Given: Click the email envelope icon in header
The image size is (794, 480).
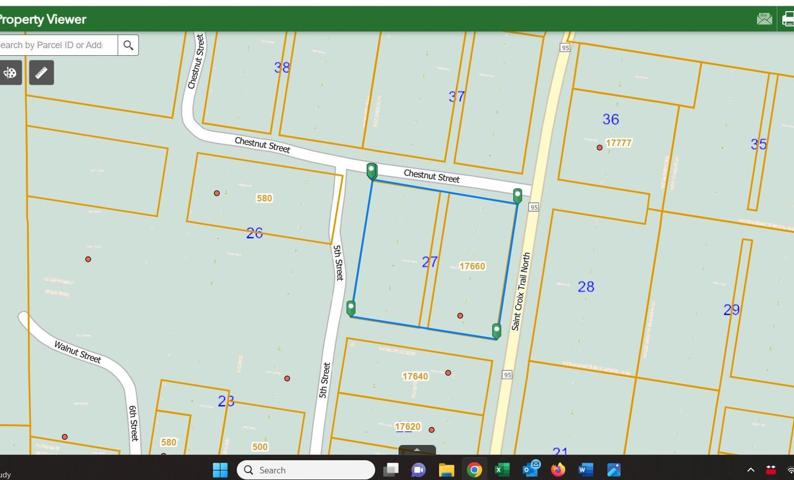Looking at the screenshot, I should (x=764, y=19).
